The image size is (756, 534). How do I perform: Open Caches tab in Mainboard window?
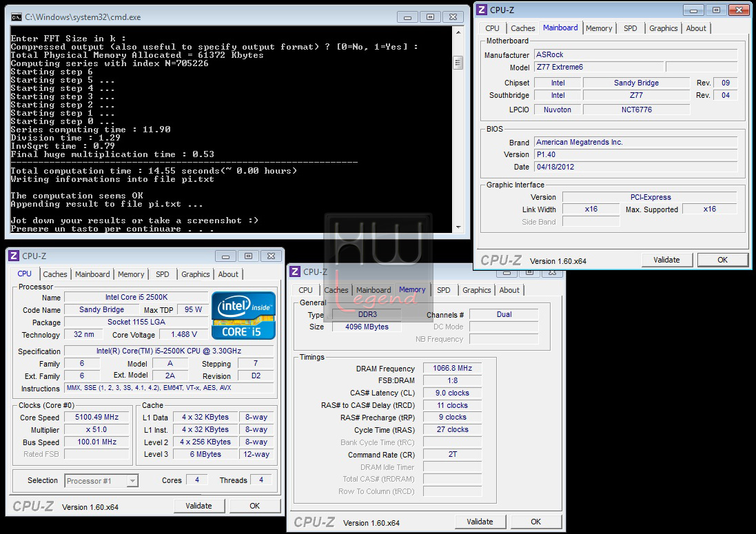pyautogui.click(x=522, y=28)
